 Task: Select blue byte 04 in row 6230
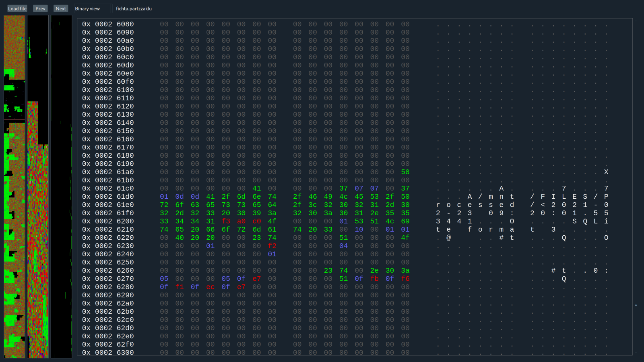point(343,246)
